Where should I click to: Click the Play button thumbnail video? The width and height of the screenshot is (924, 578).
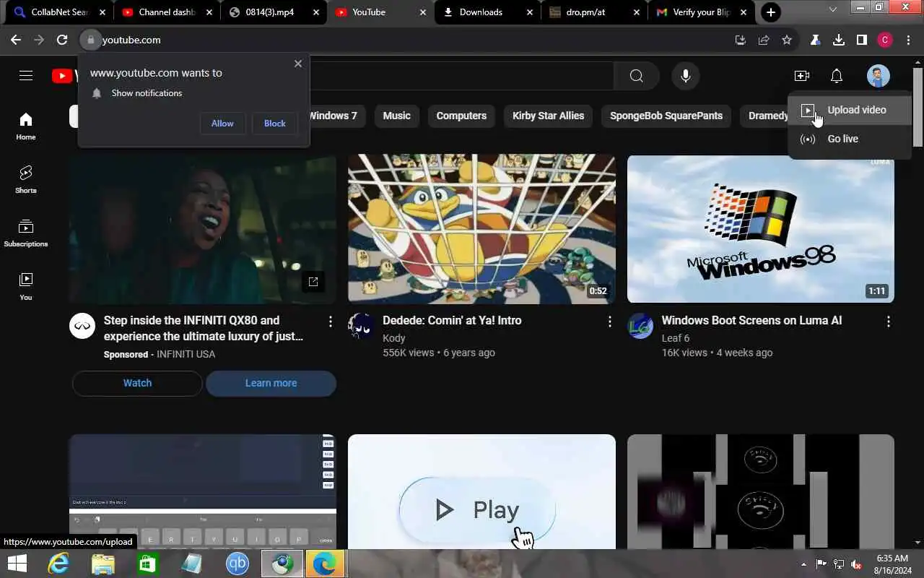481,491
